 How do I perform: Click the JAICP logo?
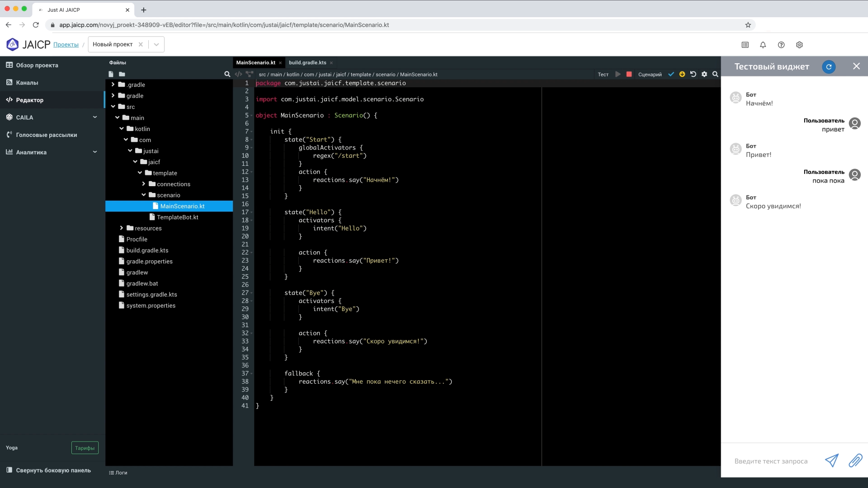28,44
